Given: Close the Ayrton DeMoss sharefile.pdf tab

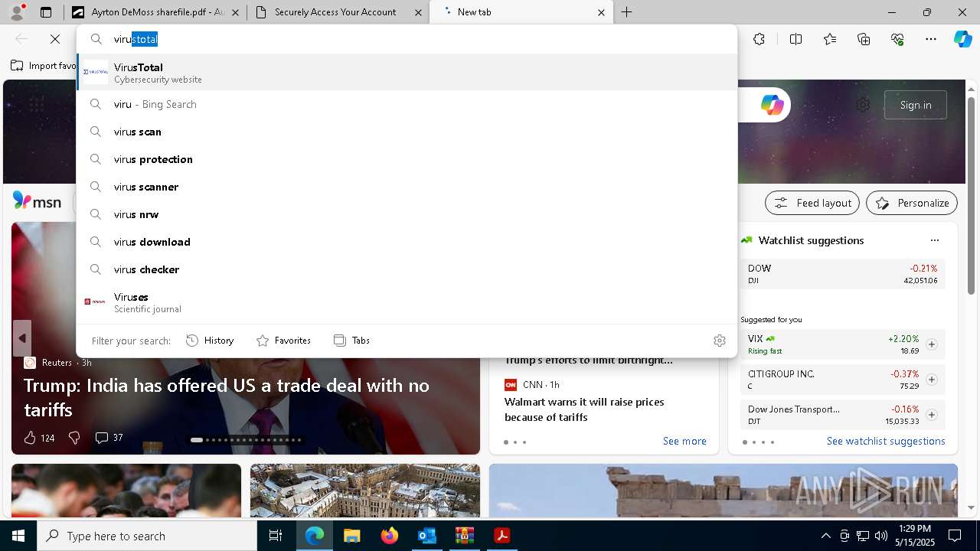Looking at the screenshot, I should 235,12.
